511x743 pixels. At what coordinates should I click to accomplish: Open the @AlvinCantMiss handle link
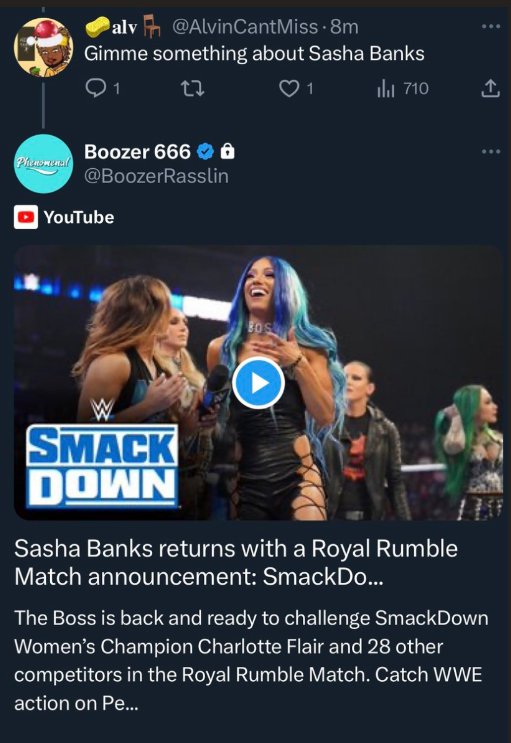coord(245,27)
